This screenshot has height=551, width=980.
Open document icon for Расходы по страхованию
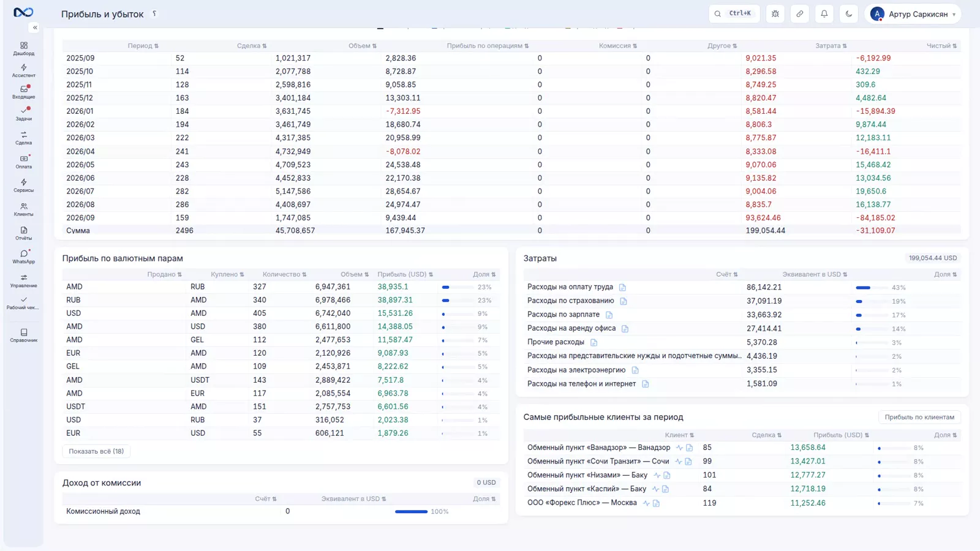click(624, 301)
